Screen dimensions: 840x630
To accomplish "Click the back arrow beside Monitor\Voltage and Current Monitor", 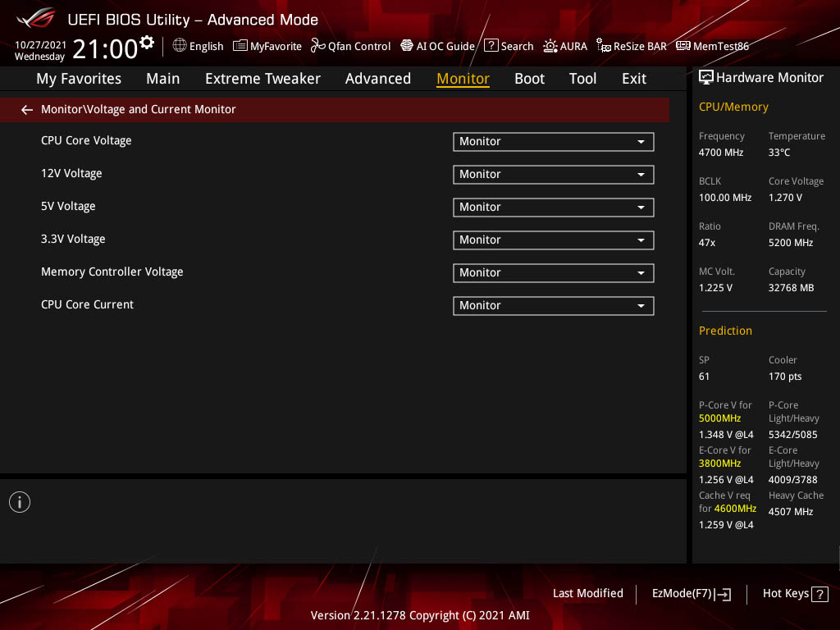I will click(27, 110).
